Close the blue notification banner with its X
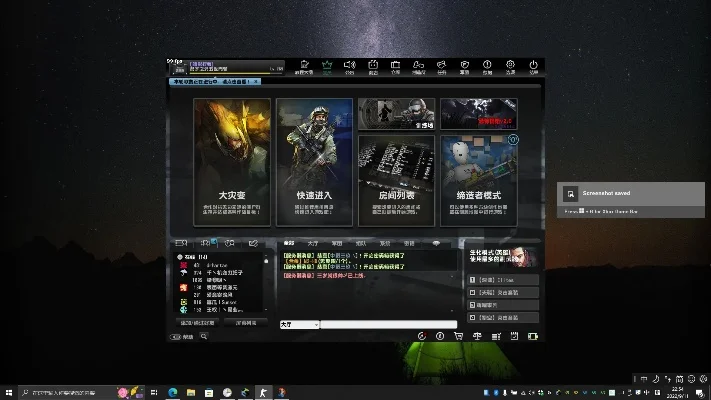 tap(256, 82)
